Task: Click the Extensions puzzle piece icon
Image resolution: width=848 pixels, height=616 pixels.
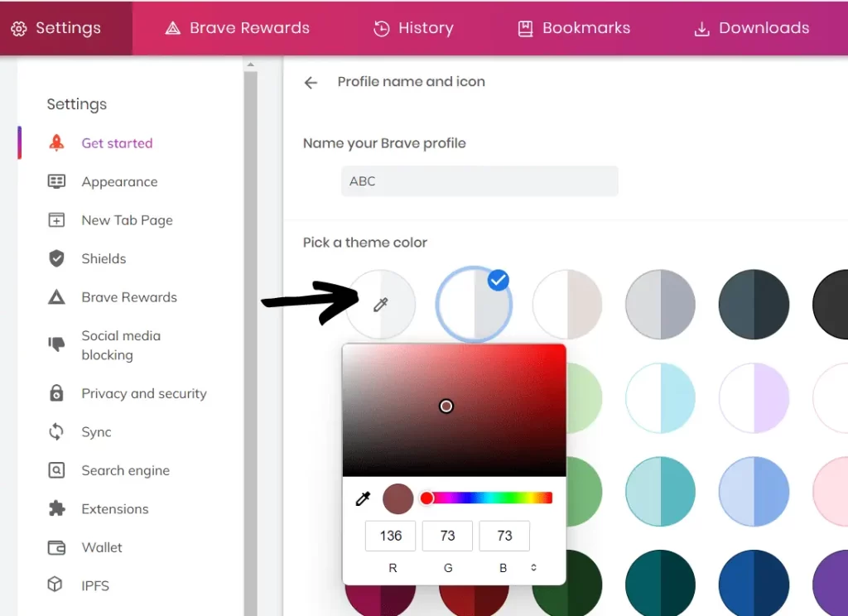Action: tap(56, 508)
